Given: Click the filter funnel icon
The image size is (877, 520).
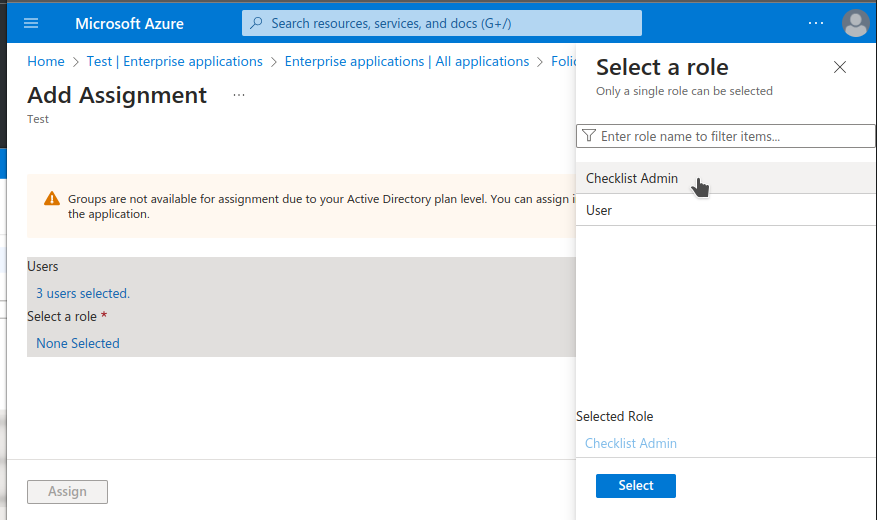Looking at the screenshot, I should coord(588,136).
